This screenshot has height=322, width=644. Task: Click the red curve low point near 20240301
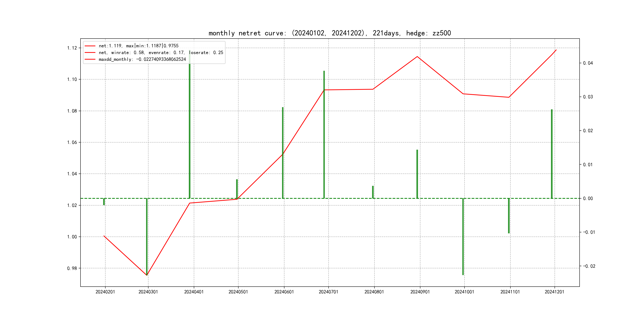(147, 275)
